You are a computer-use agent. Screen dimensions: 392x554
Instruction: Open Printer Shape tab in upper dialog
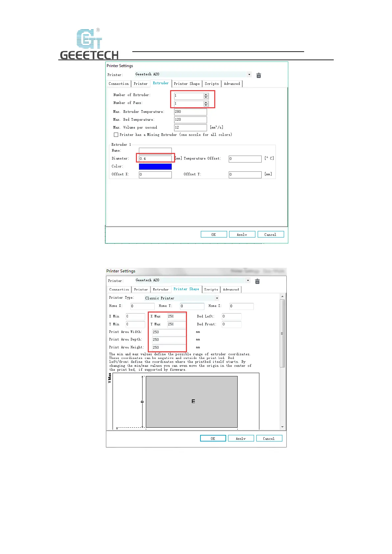187,84
